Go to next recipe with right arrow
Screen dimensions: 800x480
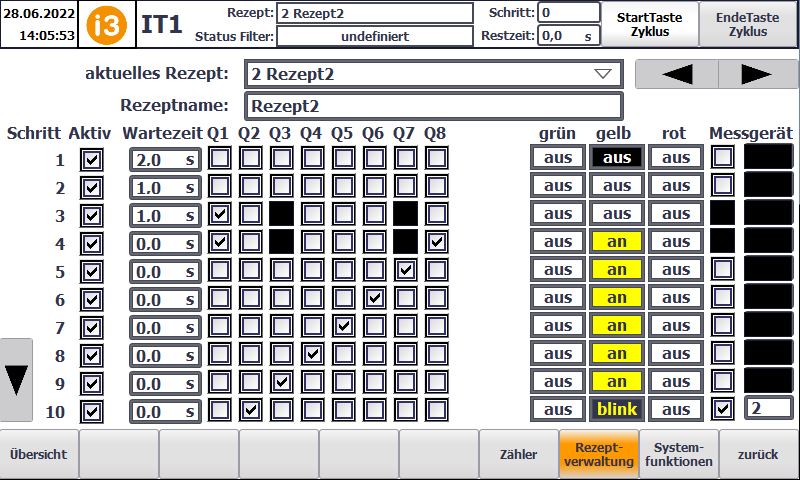coord(757,75)
